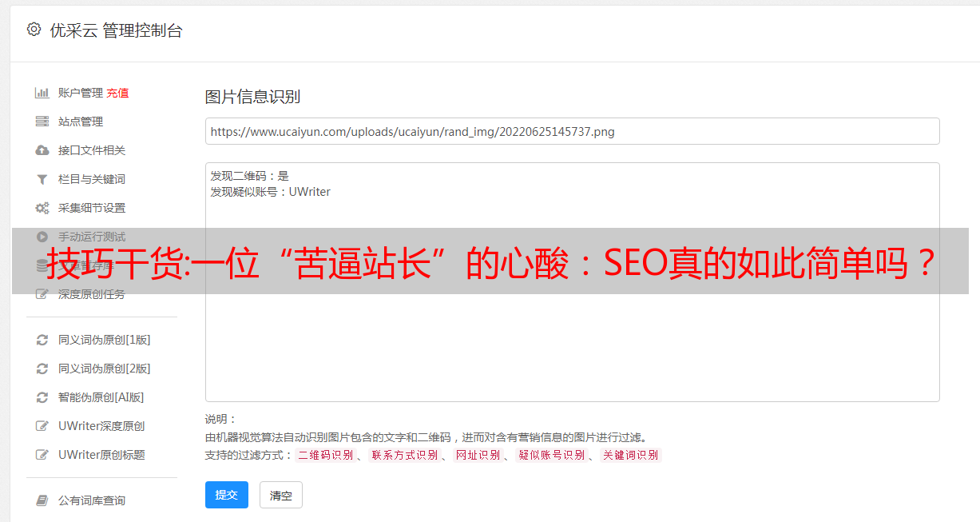Viewport: 980px width, 522px height.
Task: Open 深度原创任务 menu item
Action: (92, 294)
